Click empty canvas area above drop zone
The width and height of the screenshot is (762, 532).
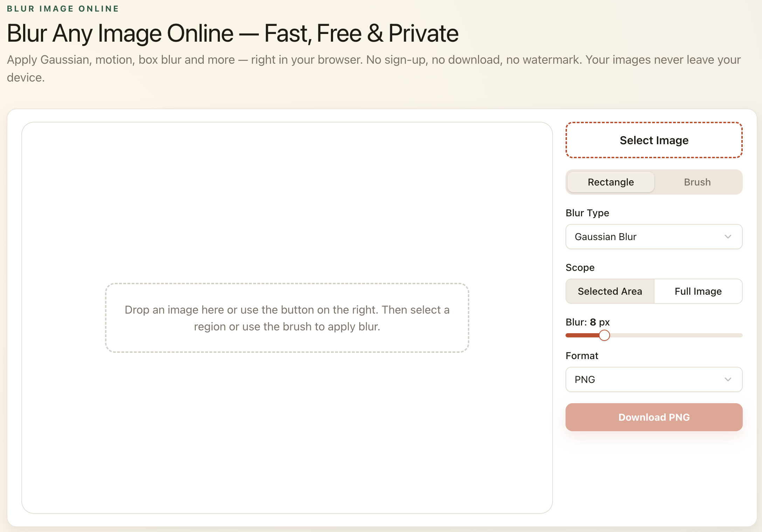287,203
